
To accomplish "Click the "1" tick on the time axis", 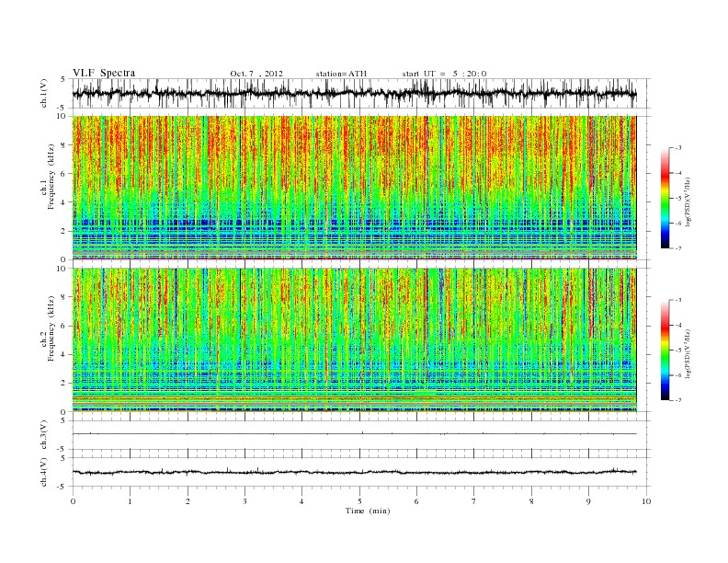I will pos(130,501).
